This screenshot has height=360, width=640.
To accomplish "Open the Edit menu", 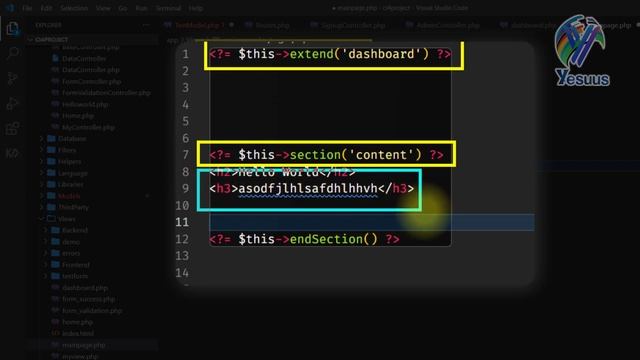I will [x=46, y=8].
